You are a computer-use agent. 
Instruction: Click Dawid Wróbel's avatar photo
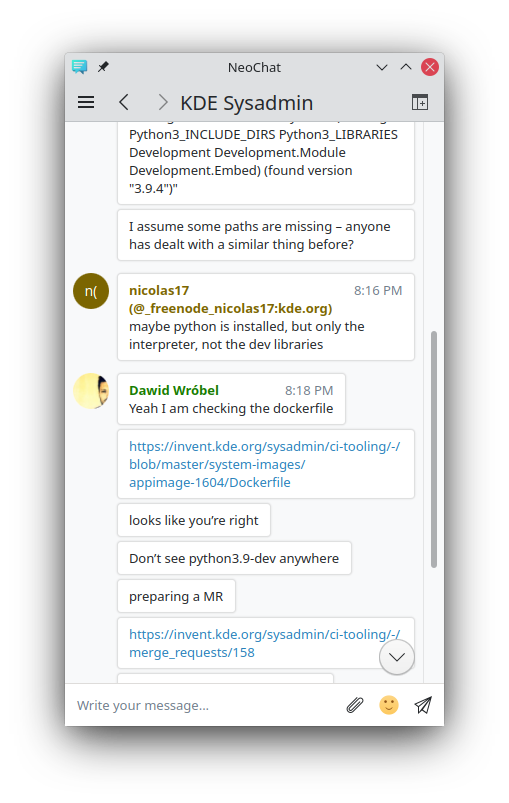coord(91,391)
